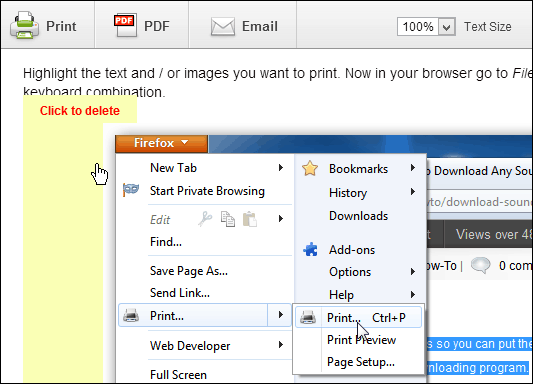This screenshot has width=533, height=384.
Task: Expand the New Tab submenu arrow
Action: [281, 168]
